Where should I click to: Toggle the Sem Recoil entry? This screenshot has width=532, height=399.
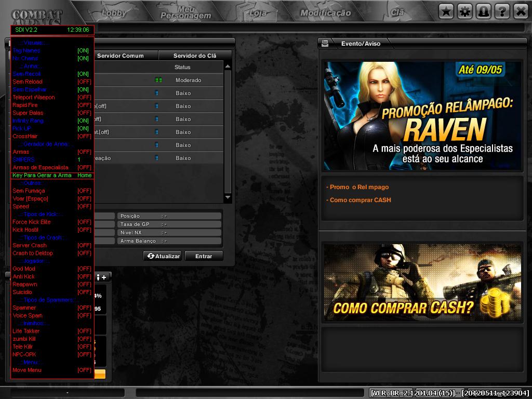[51, 74]
